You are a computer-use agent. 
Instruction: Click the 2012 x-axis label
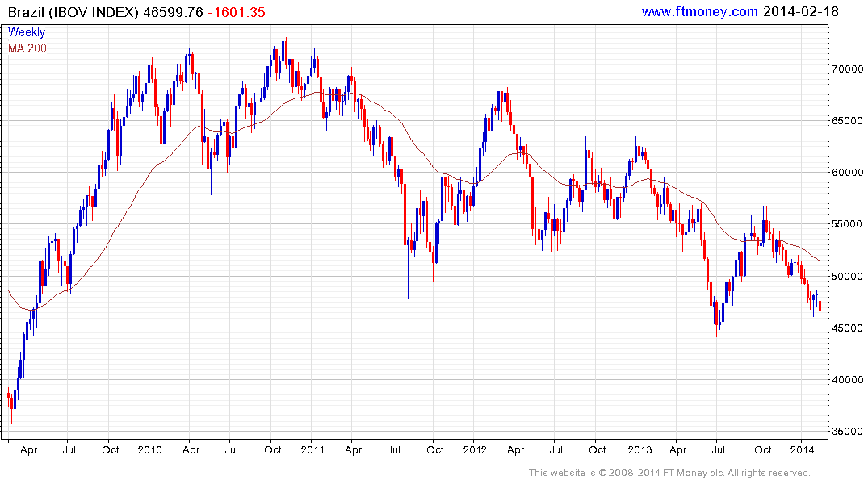pos(475,449)
